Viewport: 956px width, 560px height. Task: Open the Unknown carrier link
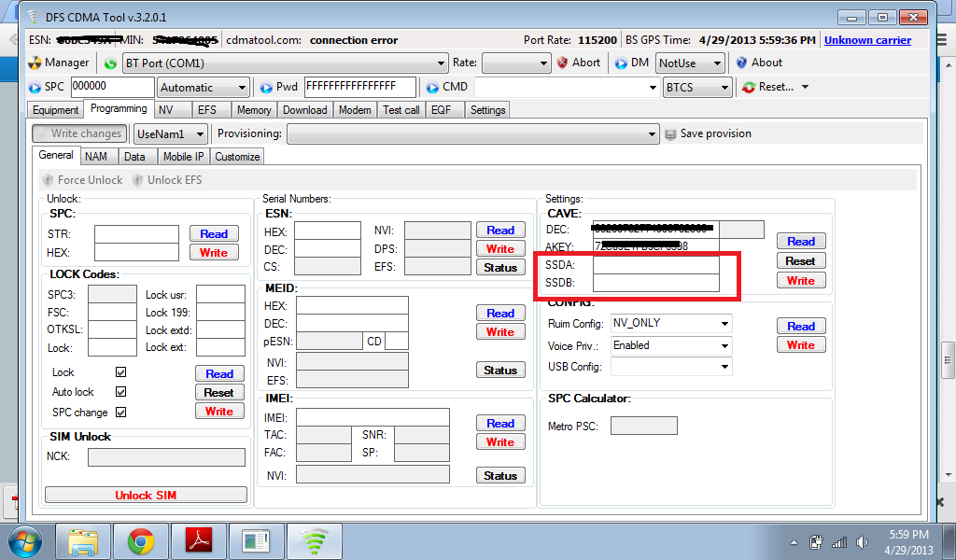(x=867, y=40)
